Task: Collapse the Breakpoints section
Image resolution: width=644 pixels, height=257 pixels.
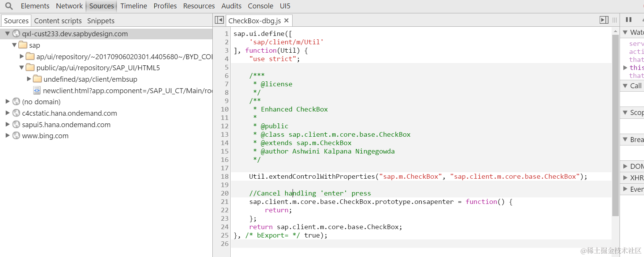Action: pyautogui.click(x=625, y=140)
